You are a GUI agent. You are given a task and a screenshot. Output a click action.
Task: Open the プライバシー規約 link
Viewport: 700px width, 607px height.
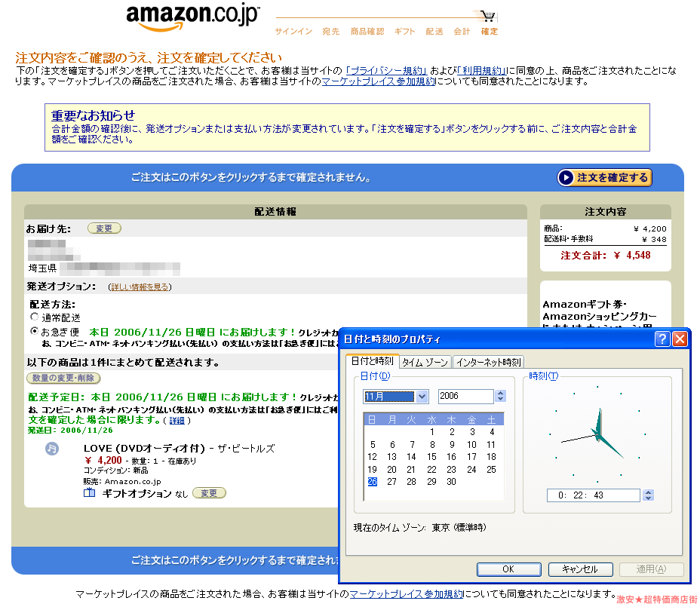pyautogui.click(x=386, y=71)
